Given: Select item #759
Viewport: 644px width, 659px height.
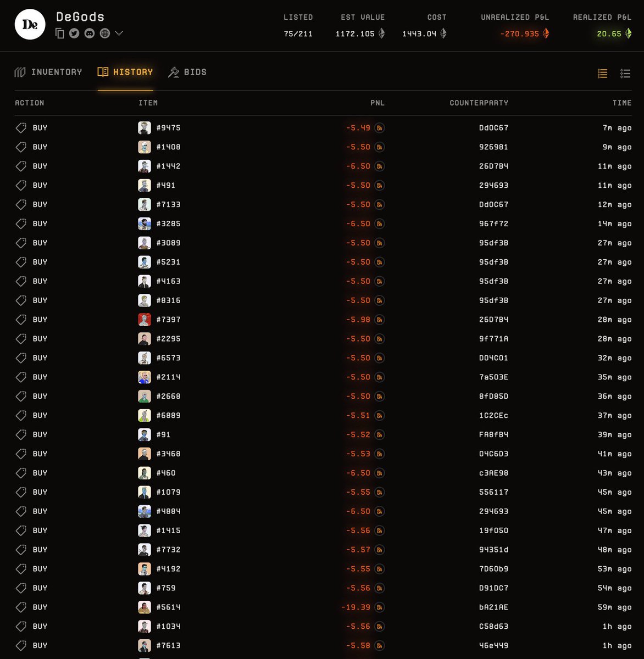Looking at the screenshot, I should [x=166, y=588].
